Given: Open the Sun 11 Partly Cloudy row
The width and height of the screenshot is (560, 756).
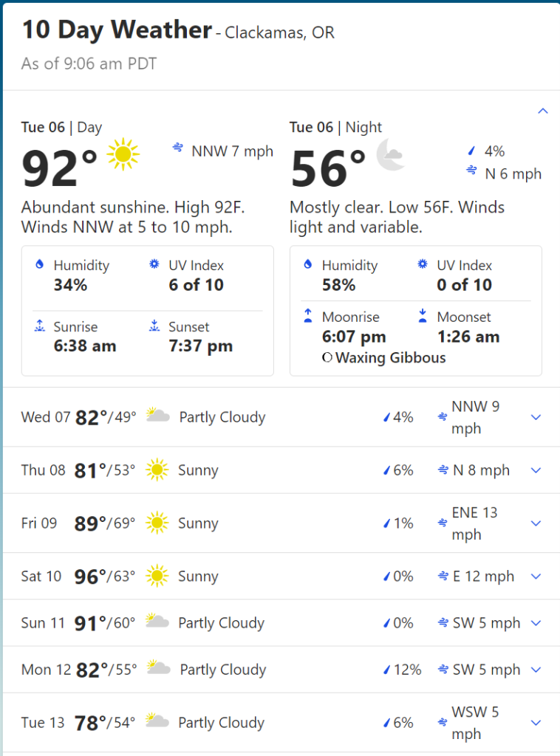Looking at the screenshot, I should [x=221, y=623].
